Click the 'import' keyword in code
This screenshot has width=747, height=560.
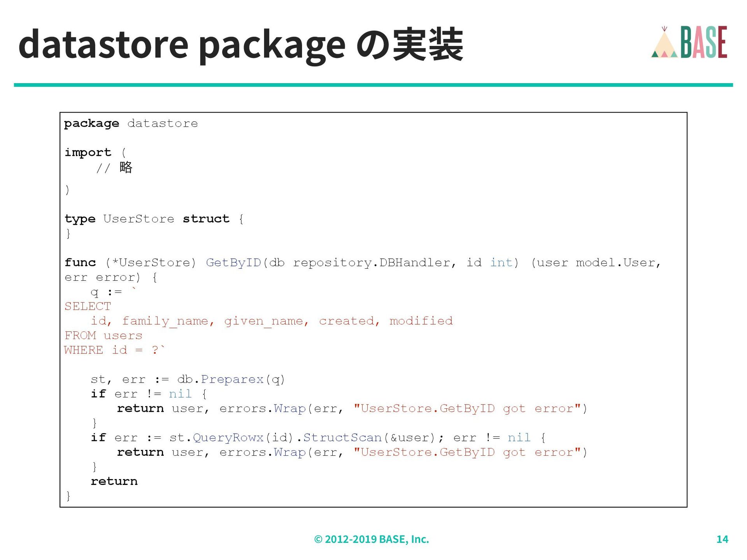point(88,152)
